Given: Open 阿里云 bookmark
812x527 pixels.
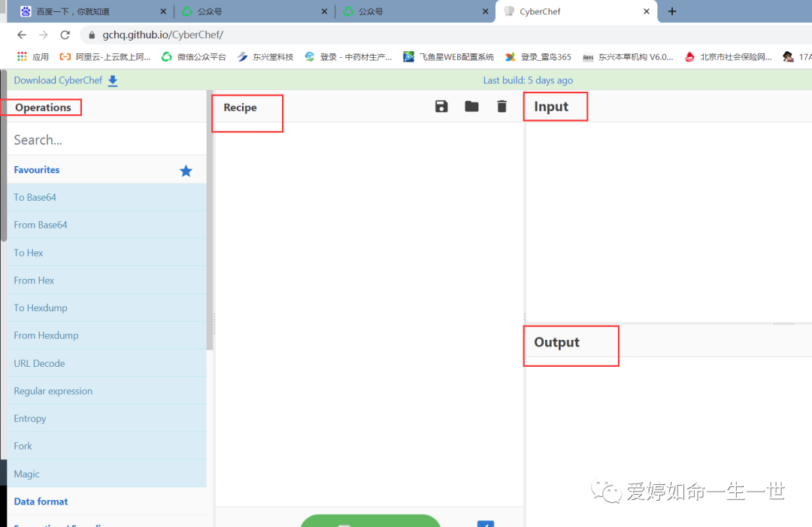Looking at the screenshot, I should click(105, 56).
